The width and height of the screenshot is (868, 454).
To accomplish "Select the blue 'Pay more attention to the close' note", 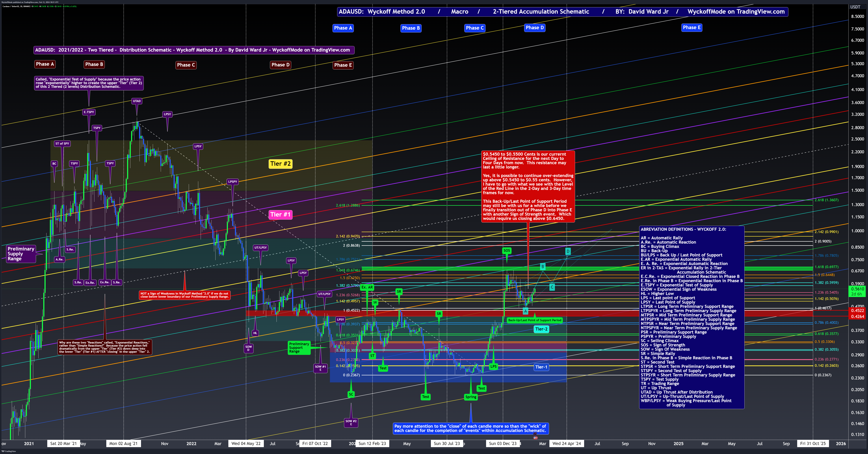I will (471, 428).
